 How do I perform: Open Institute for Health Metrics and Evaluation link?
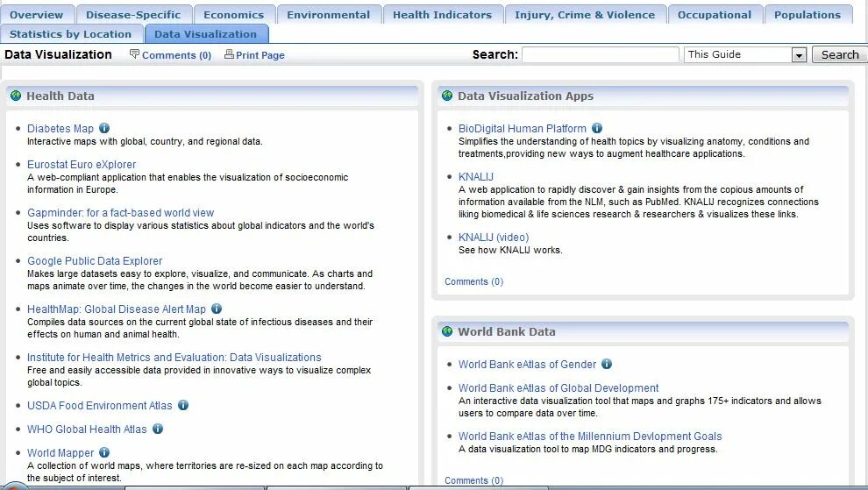(174, 357)
